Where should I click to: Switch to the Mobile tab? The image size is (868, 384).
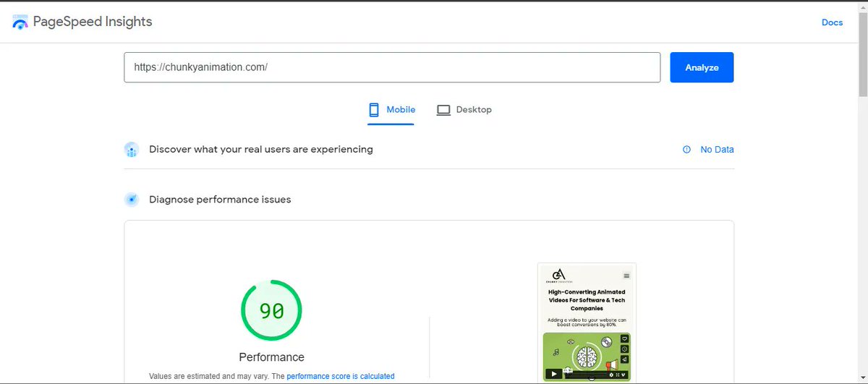pos(391,110)
